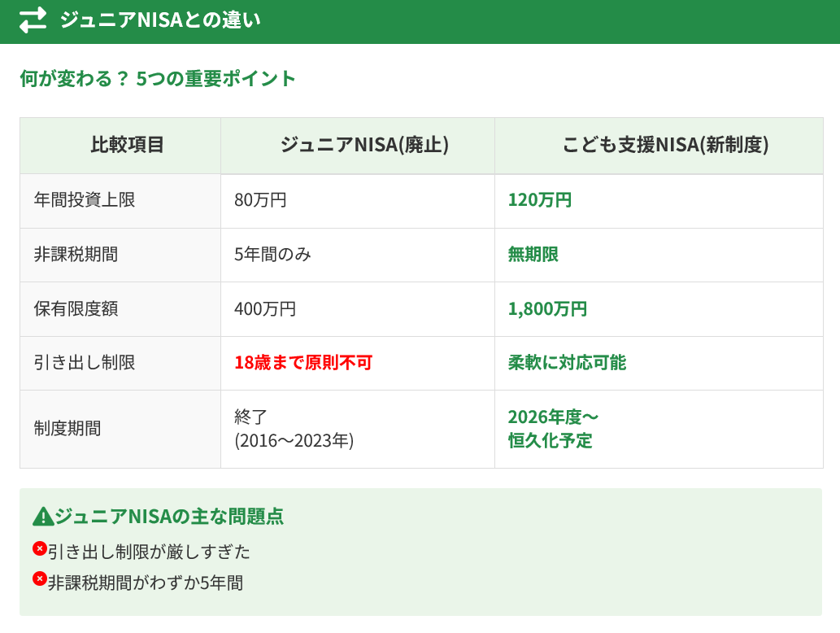
Task: Click the 2026年度〜恒久化予定 cell
Action: pyautogui.click(x=552, y=429)
